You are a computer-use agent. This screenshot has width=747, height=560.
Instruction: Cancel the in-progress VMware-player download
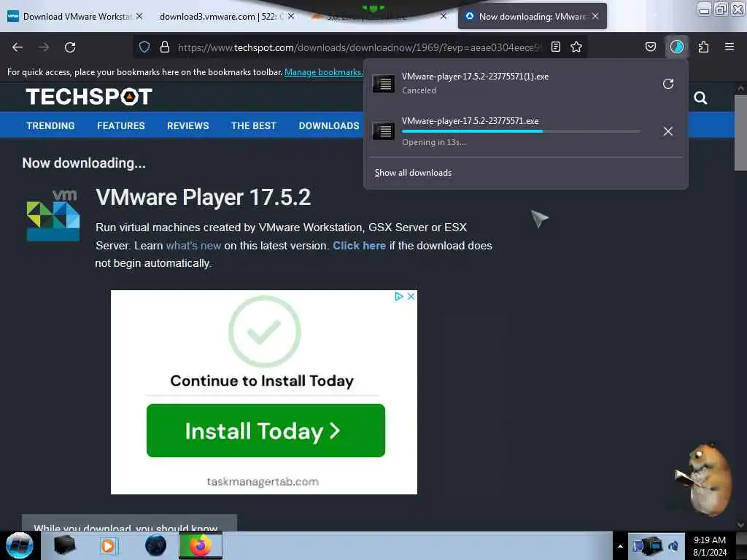click(x=668, y=131)
